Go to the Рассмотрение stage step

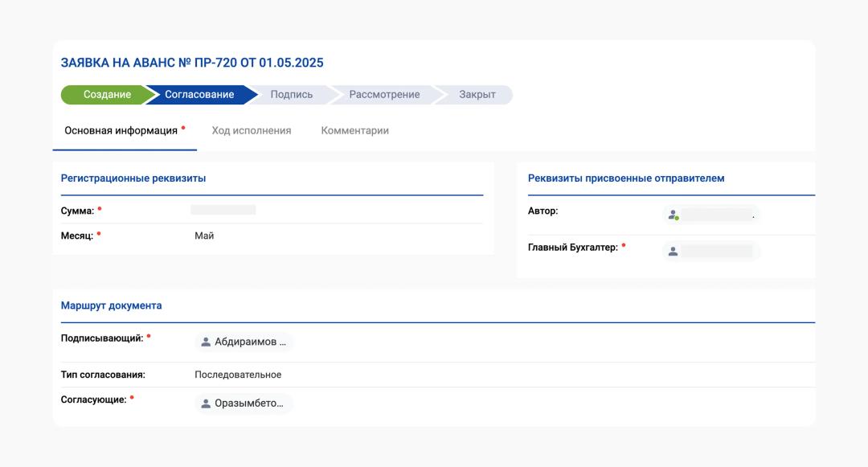(x=384, y=95)
